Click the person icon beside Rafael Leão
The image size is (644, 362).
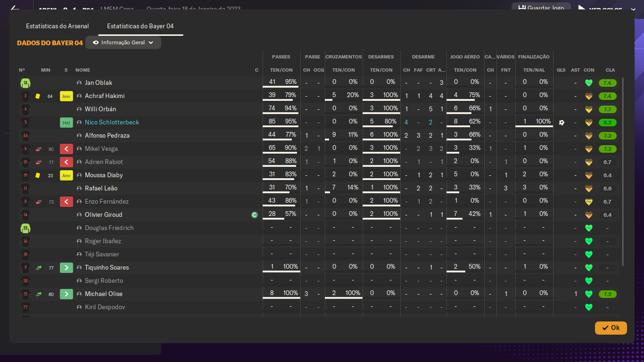79,189
